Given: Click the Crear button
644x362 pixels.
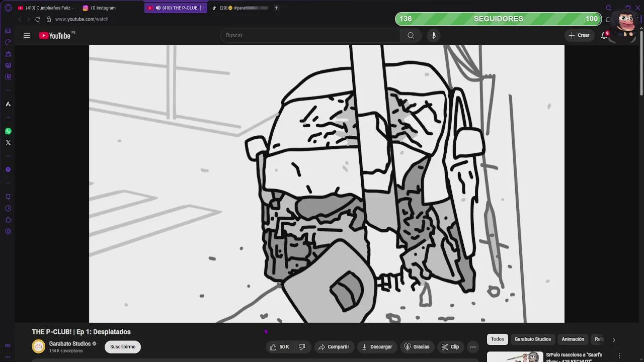Looking at the screenshot, I should tap(579, 35).
